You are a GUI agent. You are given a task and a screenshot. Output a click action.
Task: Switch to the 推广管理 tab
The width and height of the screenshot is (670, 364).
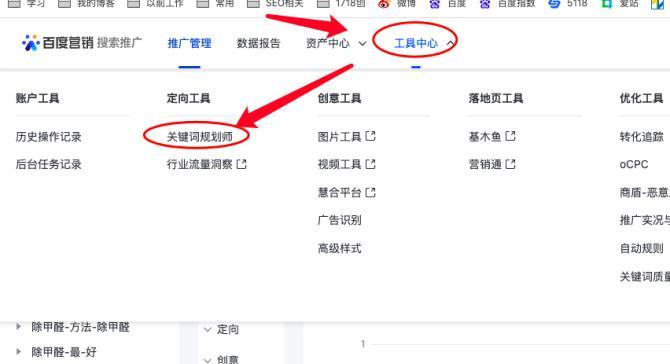pos(189,43)
